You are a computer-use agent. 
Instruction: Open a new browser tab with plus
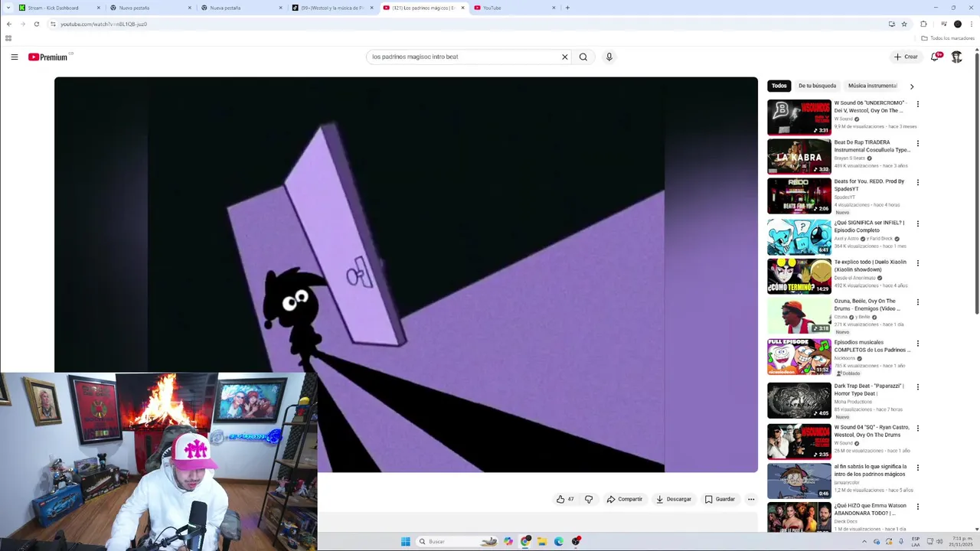point(567,8)
